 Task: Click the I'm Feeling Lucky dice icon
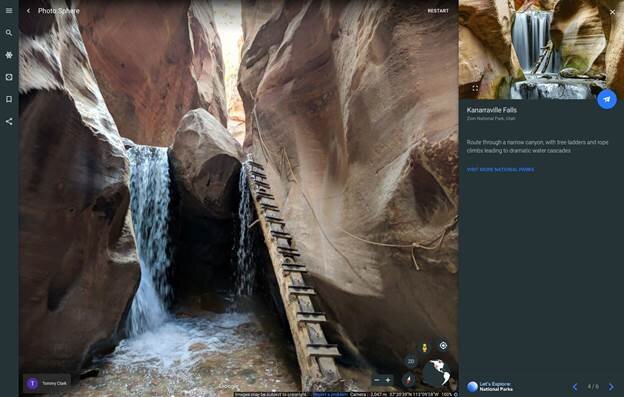tap(9, 77)
